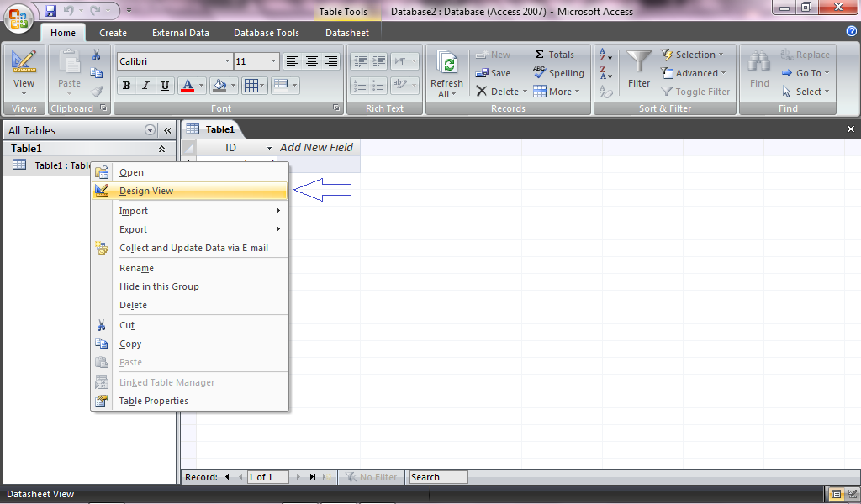The height and width of the screenshot is (504, 861).
Task: Open the font size 11 dropdown
Action: click(273, 60)
